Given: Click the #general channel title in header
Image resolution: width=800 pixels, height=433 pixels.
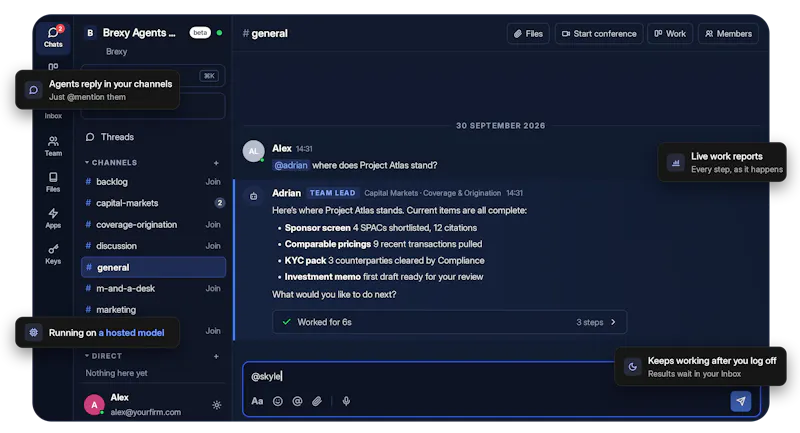Looking at the screenshot, I should 265,34.
